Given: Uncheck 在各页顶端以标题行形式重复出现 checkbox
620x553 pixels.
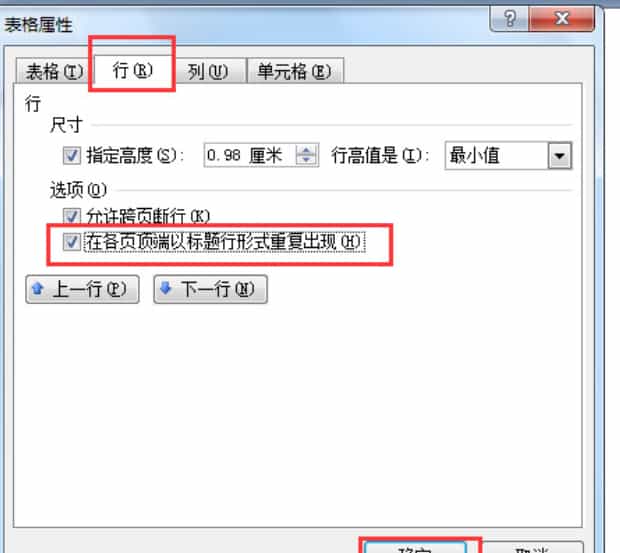Looking at the screenshot, I should [x=72, y=242].
